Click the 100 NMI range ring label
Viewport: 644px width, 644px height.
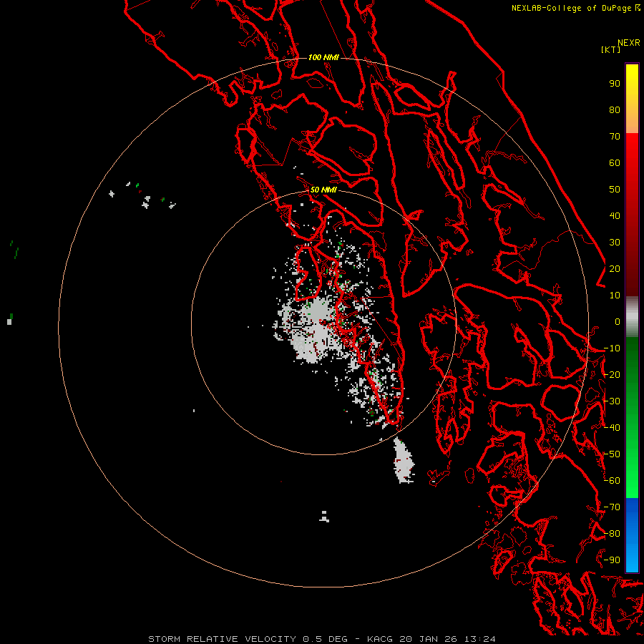coord(323,57)
